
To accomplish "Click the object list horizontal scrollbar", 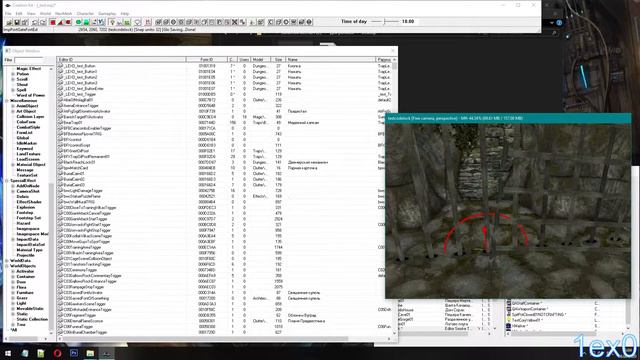I will [x=224, y=338].
